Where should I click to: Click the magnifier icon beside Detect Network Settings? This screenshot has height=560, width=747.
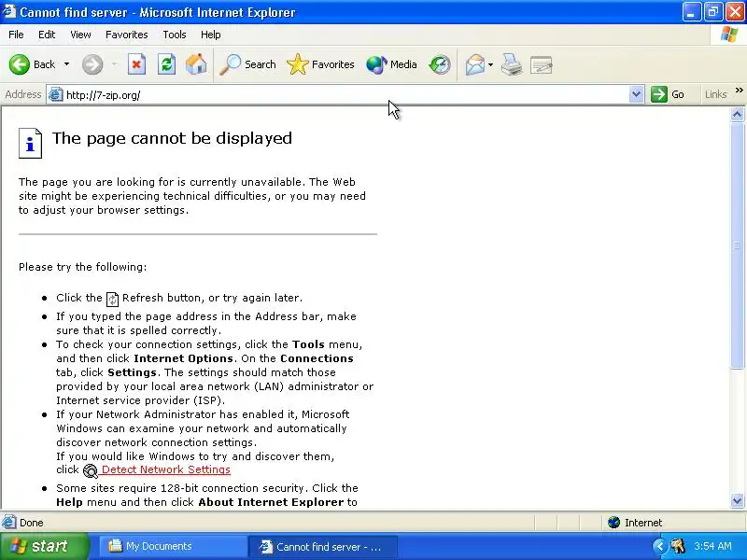[90, 471]
